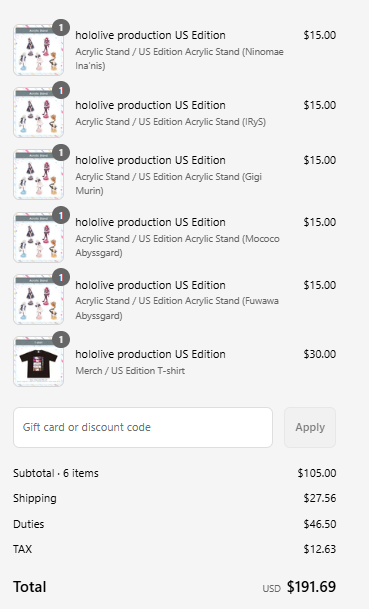This screenshot has height=609, width=369.
Task: Click the Fuwawa Abyssgard acrylic stand thumbnail
Action: [x=38, y=299]
